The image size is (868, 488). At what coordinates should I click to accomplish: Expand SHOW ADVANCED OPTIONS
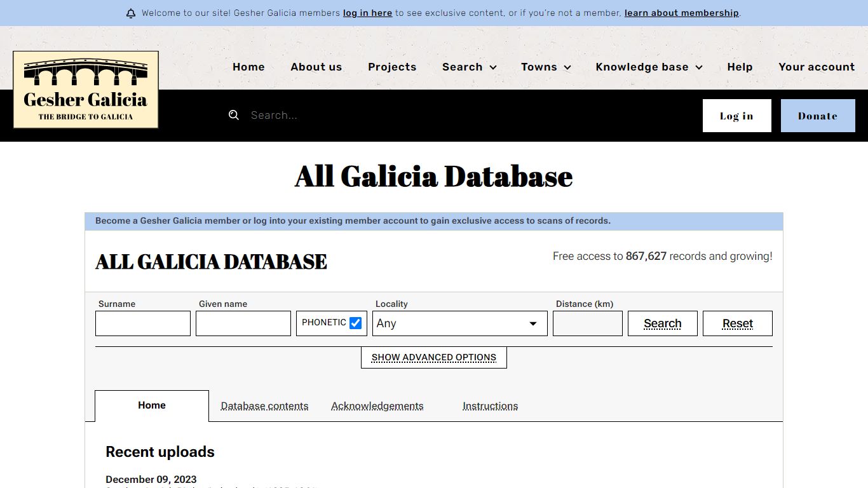pos(434,357)
